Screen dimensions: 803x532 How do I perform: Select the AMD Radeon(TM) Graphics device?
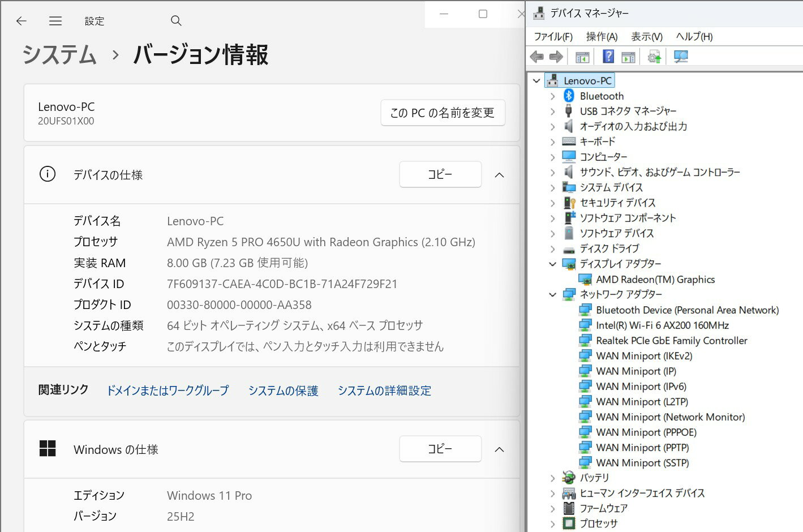[x=655, y=280]
